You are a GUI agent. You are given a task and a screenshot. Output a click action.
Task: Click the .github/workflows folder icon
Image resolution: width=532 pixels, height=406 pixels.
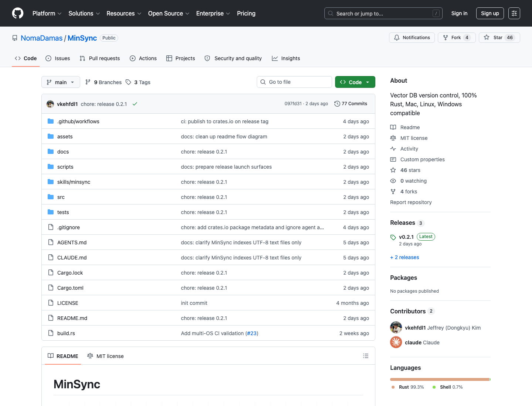point(51,121)
